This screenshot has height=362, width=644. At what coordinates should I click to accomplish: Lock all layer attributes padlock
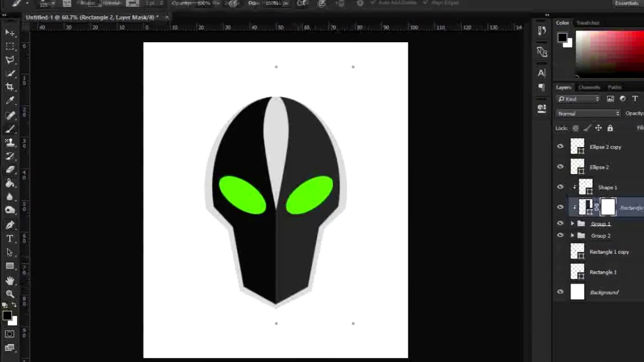click(610, 128)
